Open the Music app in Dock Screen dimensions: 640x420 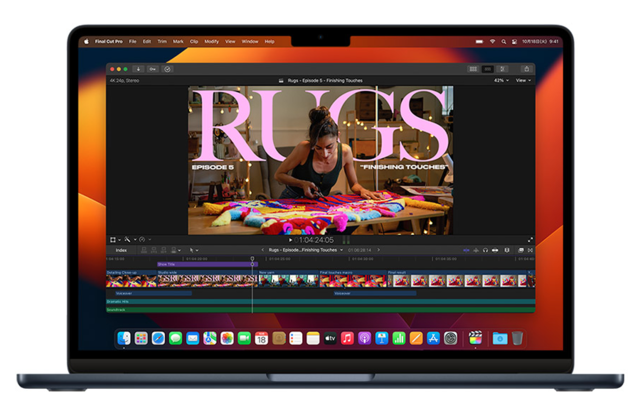348,339
